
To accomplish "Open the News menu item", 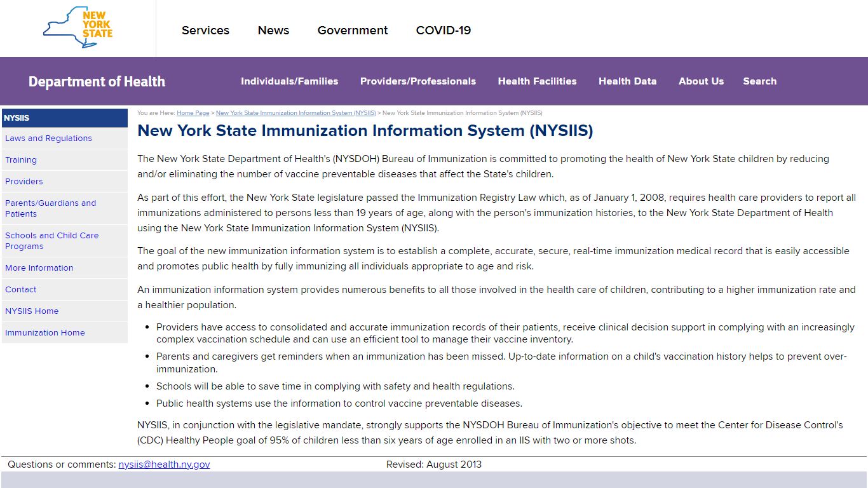I will coord(273,30).
